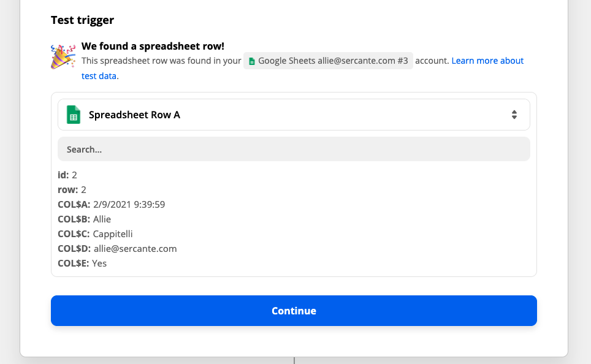
Task: Click the party popper celebration icon
Action: 63,56
